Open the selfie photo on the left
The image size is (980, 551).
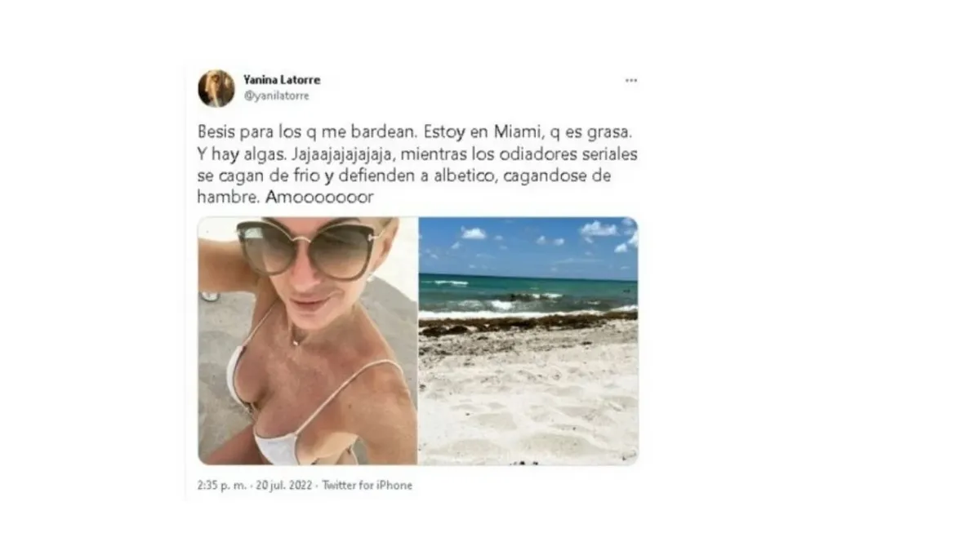point(307,341)
